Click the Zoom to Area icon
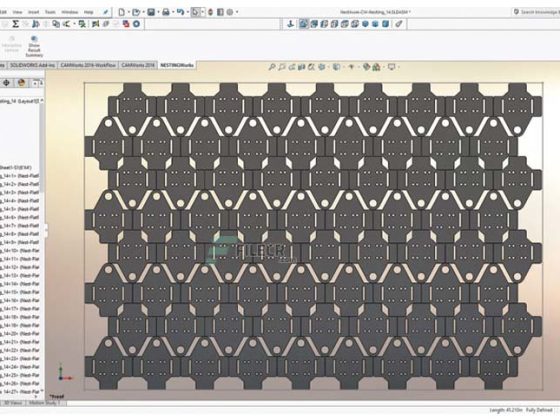This screenshot has height=420, width=560. pyautogui.click(x=282, y=67)
